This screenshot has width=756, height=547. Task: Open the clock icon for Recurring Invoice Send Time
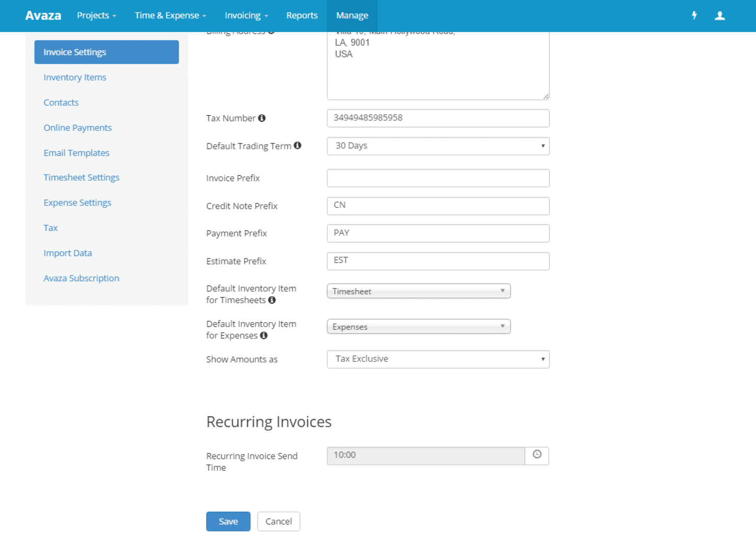536,456
